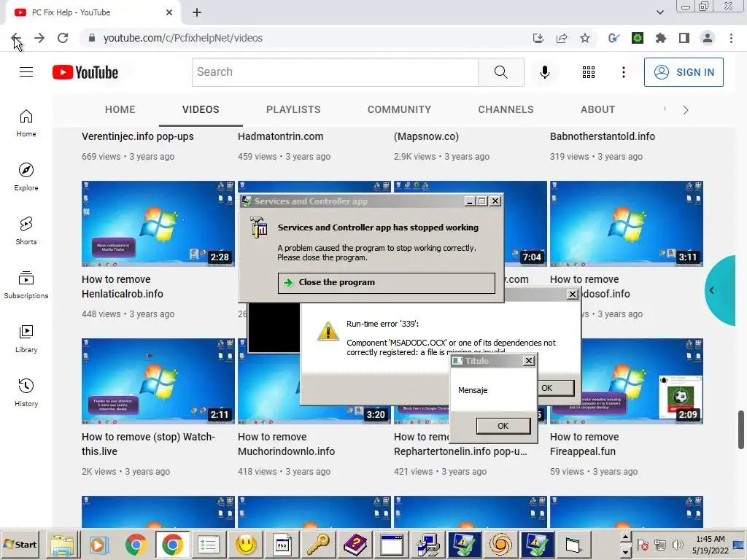Click the green extension icon in toolbar
The height and width of the screenshot is (560, 747).
[x=638, y=38]
